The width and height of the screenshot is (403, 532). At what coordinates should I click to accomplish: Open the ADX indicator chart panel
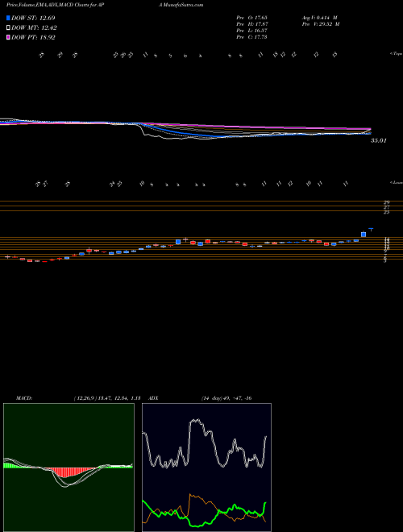[x=206, y=468]
